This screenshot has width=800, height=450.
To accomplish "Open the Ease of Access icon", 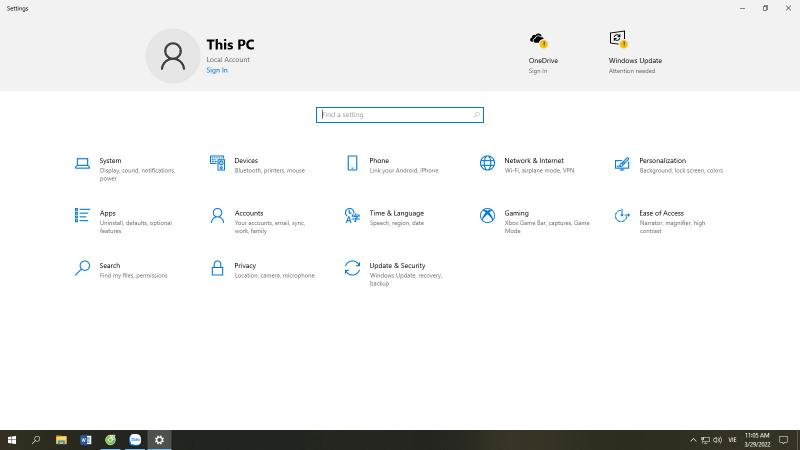I will click(x=622, y=216).
